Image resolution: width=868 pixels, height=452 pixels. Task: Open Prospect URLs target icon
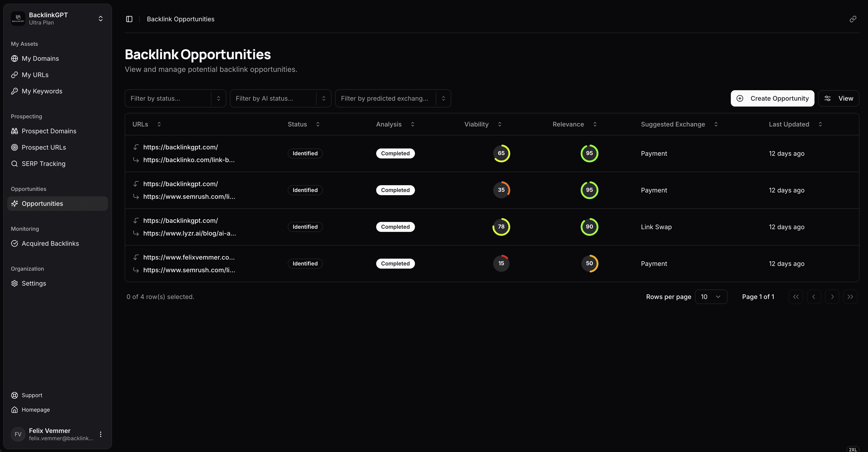(x=15, y=148)
